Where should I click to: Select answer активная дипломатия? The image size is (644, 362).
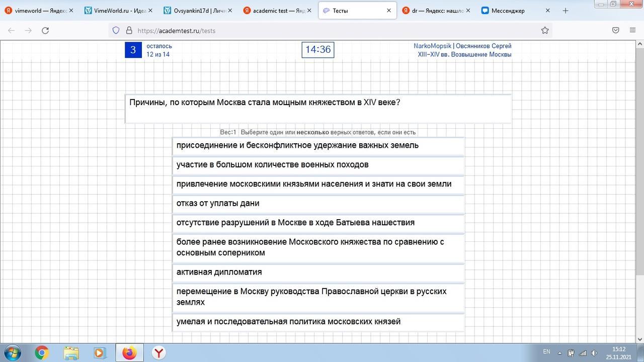pyautogui.click(x=318, y=272)
